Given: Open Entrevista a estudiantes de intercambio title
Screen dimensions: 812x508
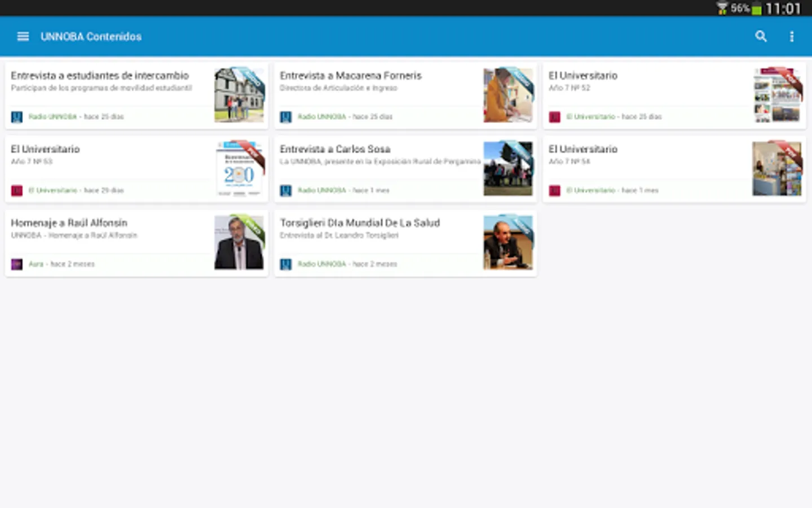Looking at the screenshot, I should [100, 76].
